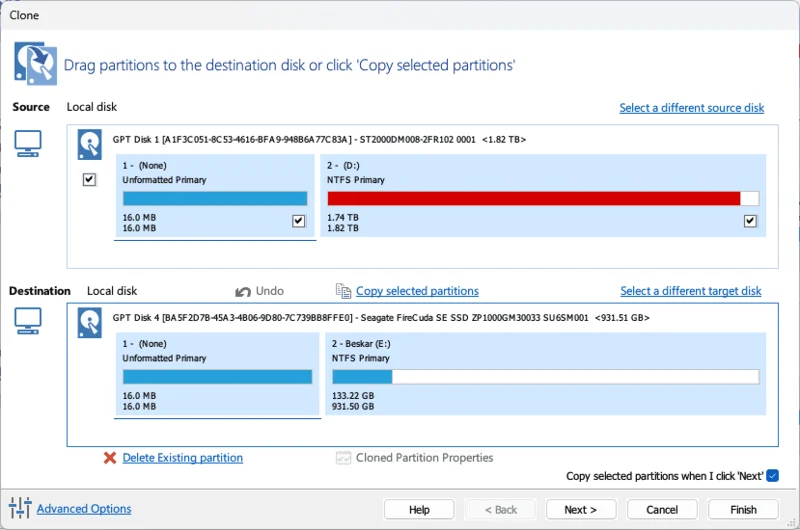Click the red X delete partition icon
The width and height of the screenshot is (800, 530).
(110, 458)
